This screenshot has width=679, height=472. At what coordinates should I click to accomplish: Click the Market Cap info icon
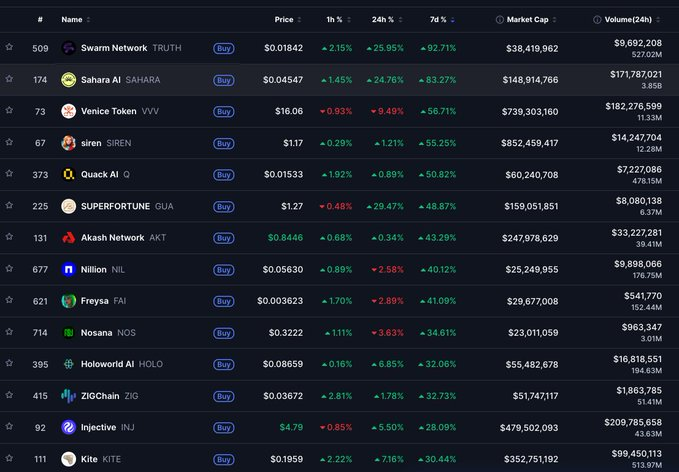click(x=499, y=19)
